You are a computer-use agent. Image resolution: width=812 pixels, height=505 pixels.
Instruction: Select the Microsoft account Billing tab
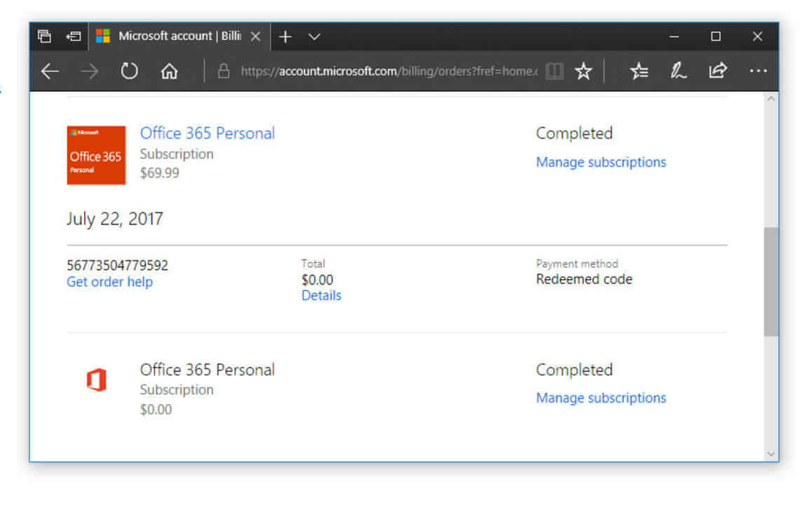[179, 36]
